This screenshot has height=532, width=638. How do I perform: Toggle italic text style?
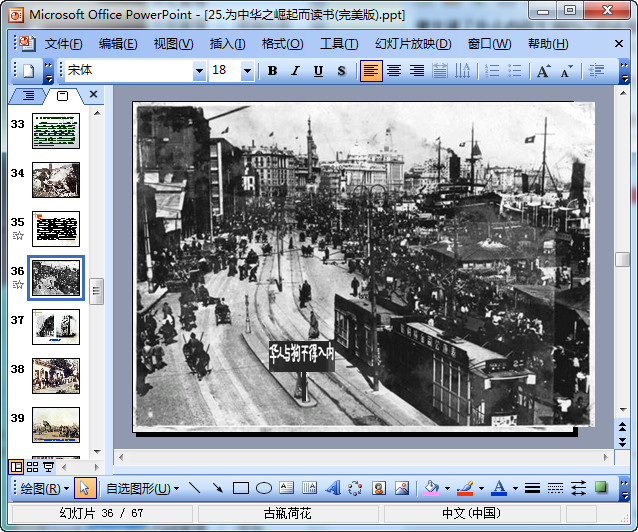coord(295,71)
